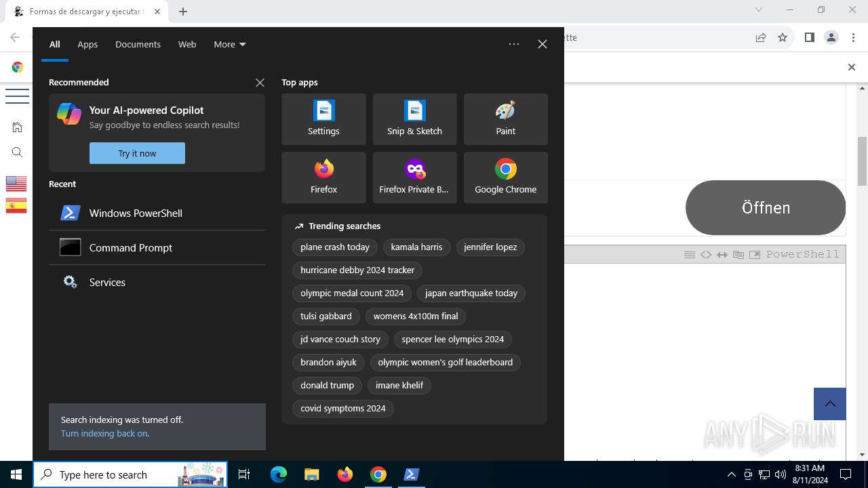Open Microsoft Edge from taskbar
Viewport: 868px width, 488px height.
pos(279,474)
